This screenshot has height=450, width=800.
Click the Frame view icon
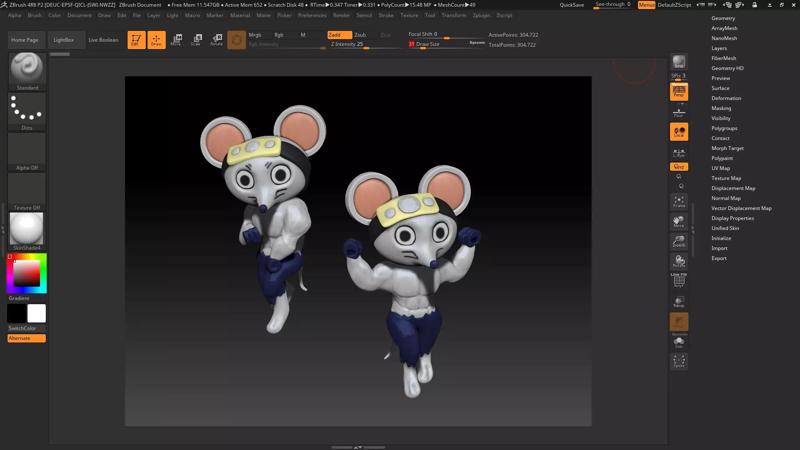(679, 201)
